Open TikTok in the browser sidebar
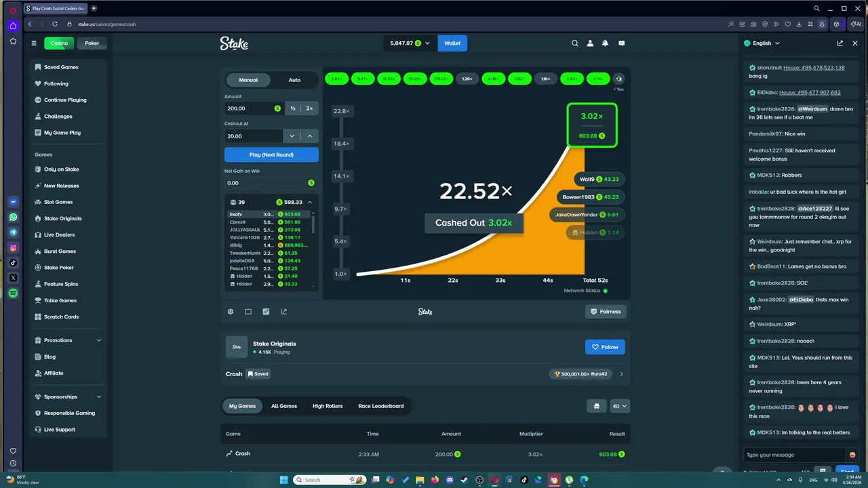868x488 pixels. pos(13,263)
